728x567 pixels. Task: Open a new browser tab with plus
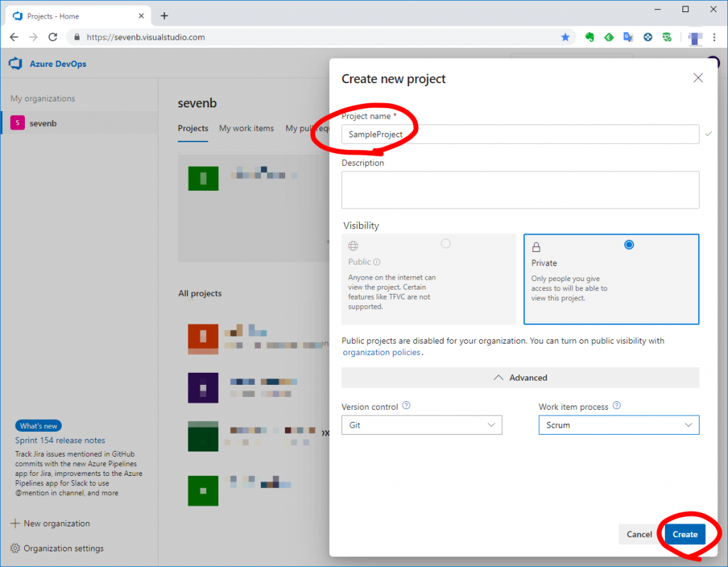pyautogui.click(x=164, y=16)
